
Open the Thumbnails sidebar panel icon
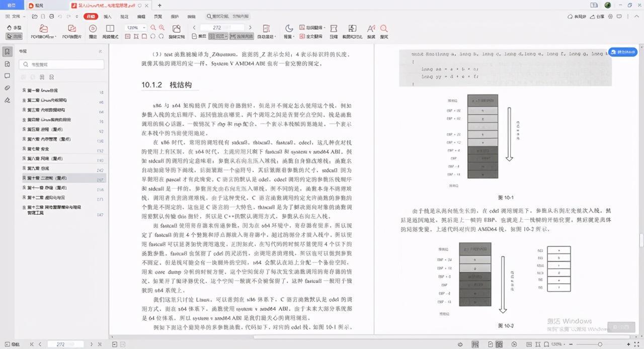8,64
